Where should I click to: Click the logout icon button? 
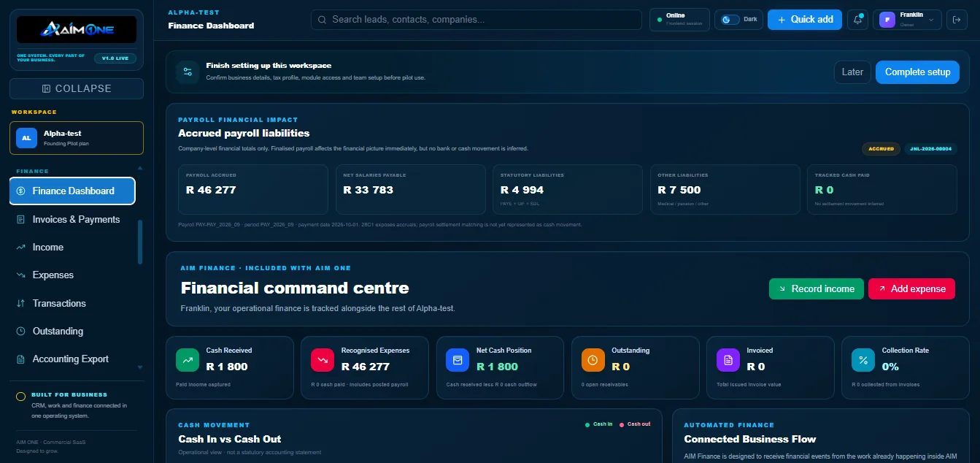tap(957, 20)
